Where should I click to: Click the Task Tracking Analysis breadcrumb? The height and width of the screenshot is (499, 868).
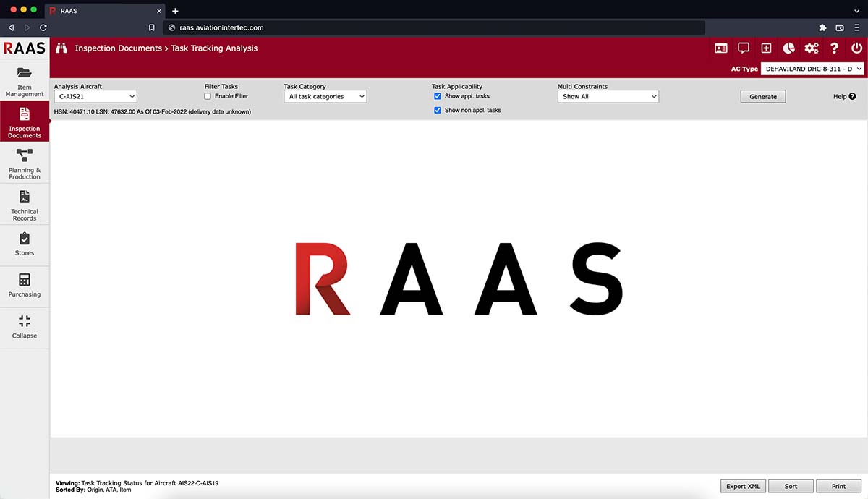(x=214, y=48)
